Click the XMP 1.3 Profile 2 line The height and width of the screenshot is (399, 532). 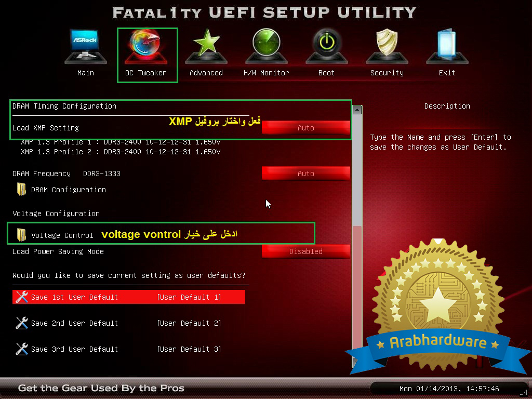point(121,152)
